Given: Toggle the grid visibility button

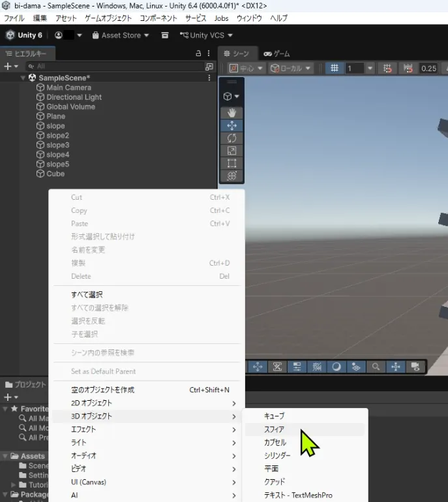Looking at the screenshot, I should (335, 69).
